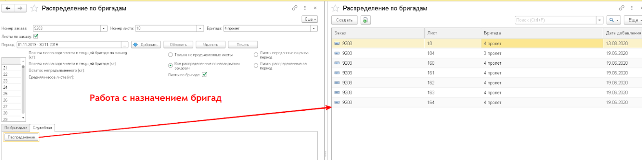The width and height of the screenshot is (644, 160).
Task: Sort by Бригада column header
Action: [x=542, y=33]
